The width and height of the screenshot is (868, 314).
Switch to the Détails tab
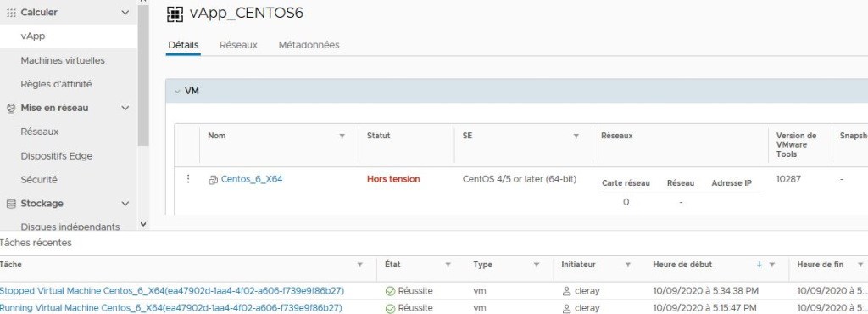(183, 46)
